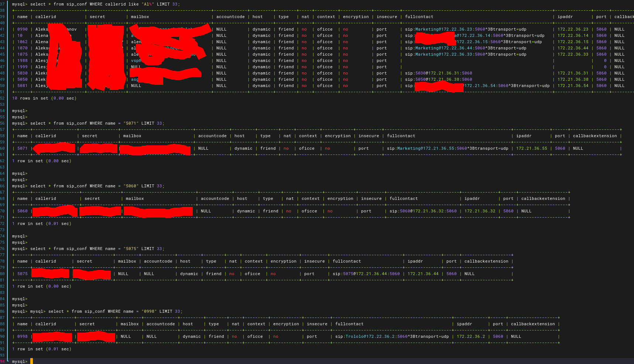Click ipaddr cell 172.21.36.38
634x364 pixels.
573,79
